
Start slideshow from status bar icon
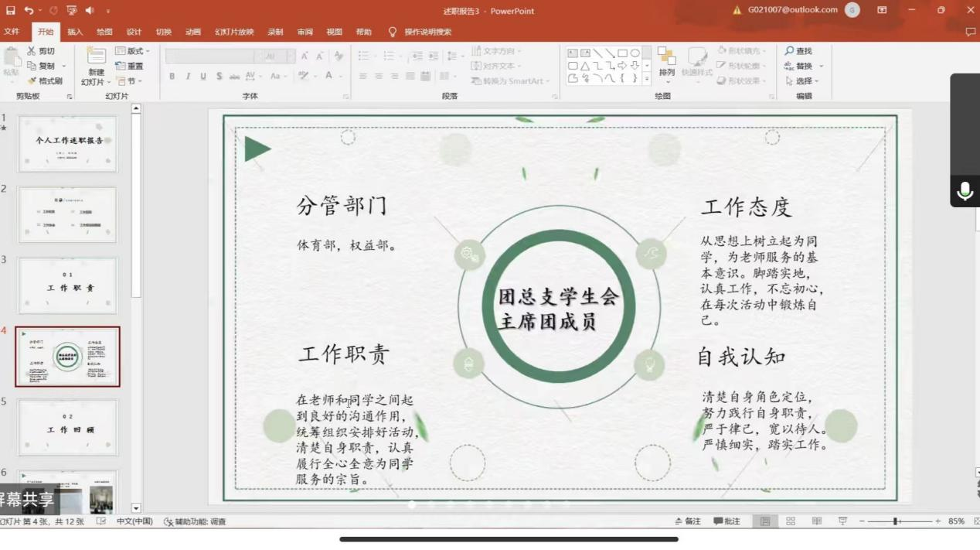tap(842, 521)
